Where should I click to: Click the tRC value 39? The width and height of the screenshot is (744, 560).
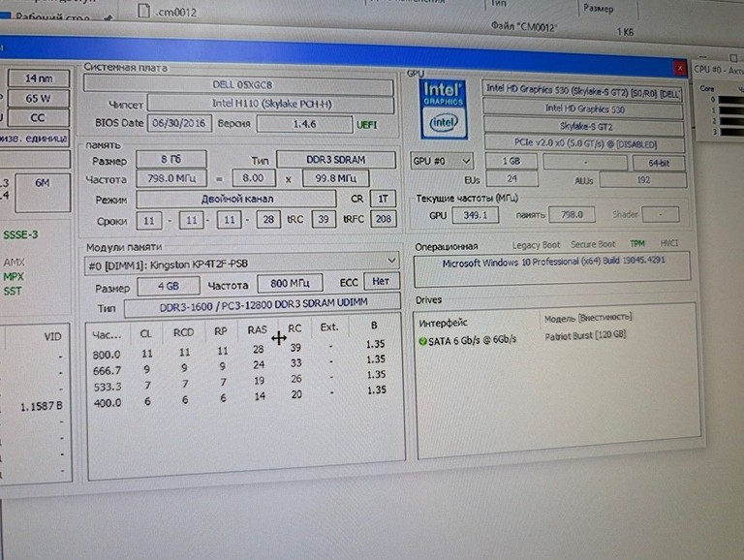click(324, 219)
